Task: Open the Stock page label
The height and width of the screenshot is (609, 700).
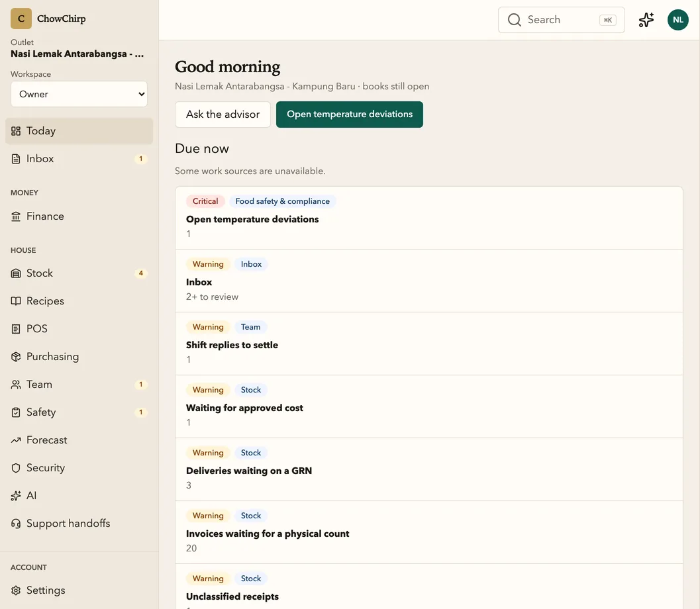Action: click(x=39, y=273)
